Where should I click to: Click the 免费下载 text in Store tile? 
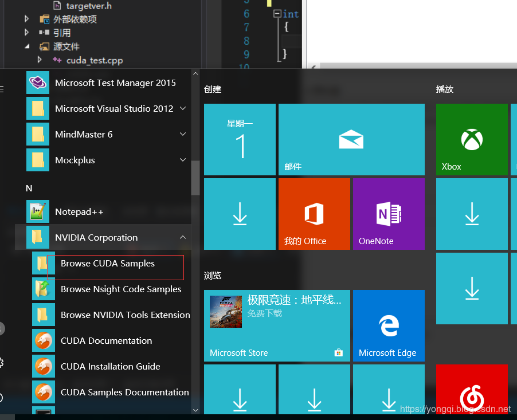pos(265,313)
